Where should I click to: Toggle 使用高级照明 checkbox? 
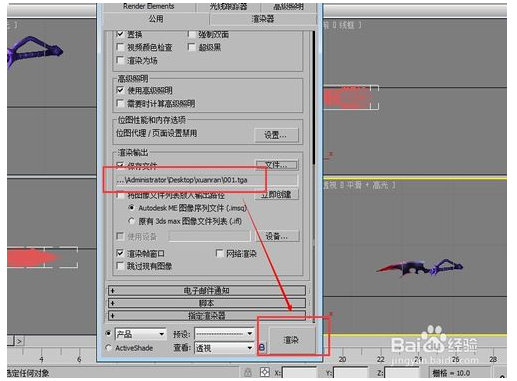(120, 90)
